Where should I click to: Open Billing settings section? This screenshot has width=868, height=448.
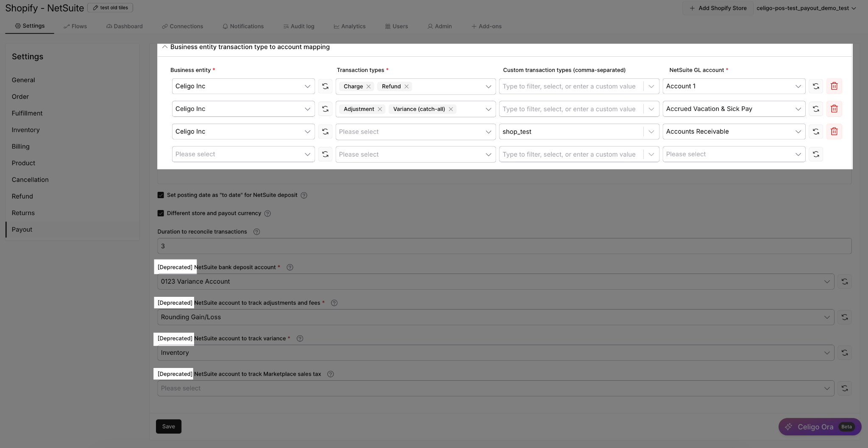[x=21, y=147]
